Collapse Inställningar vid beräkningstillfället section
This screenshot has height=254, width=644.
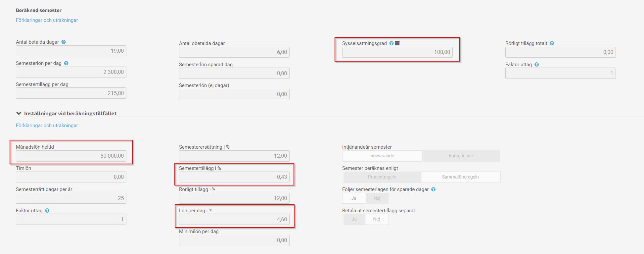pyautogui.click(x=19, y=114)
